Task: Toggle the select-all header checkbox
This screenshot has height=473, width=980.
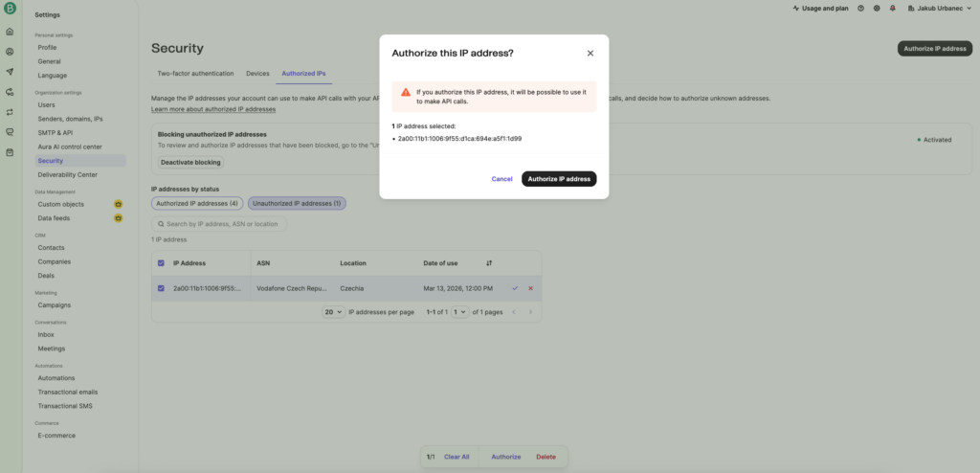Action: 161,263
